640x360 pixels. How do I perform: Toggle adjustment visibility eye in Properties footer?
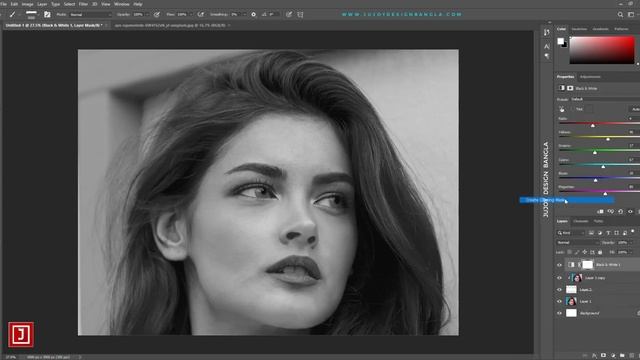(x=630, y=211)
